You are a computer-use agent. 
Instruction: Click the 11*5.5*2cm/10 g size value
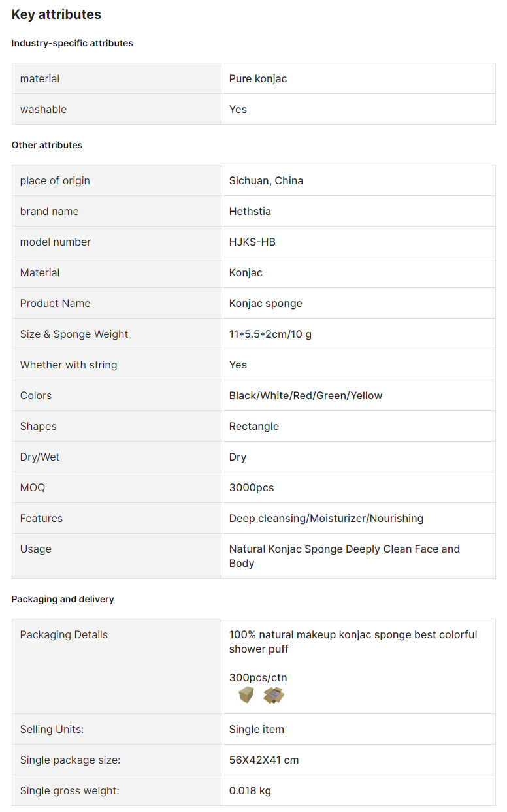pyautogui.click(x=270, y=334)
